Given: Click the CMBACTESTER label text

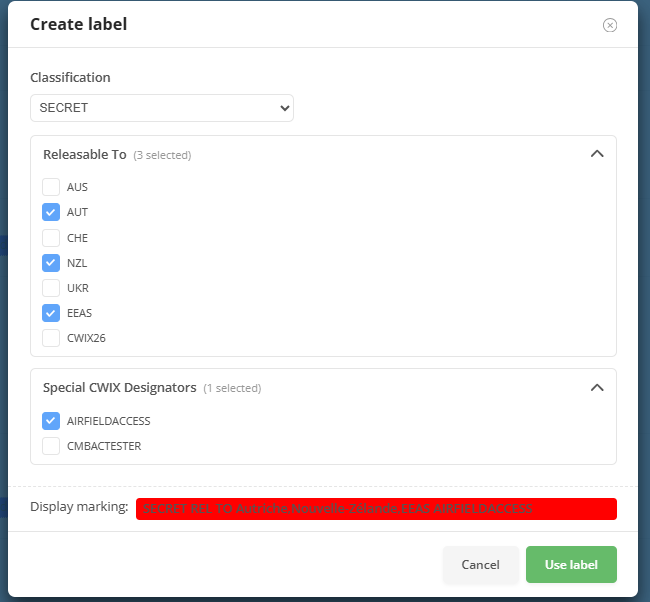Looking at the screenshot, I should click(104, 446).
